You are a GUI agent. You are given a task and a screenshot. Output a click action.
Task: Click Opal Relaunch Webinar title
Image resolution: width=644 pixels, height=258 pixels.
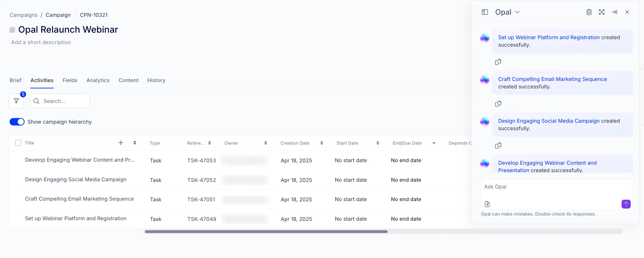68,30
